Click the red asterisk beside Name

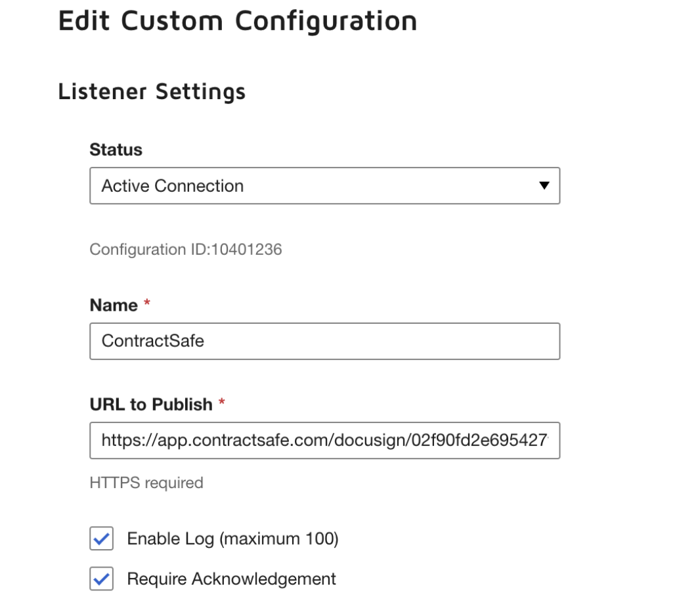[x=146, y=303]
